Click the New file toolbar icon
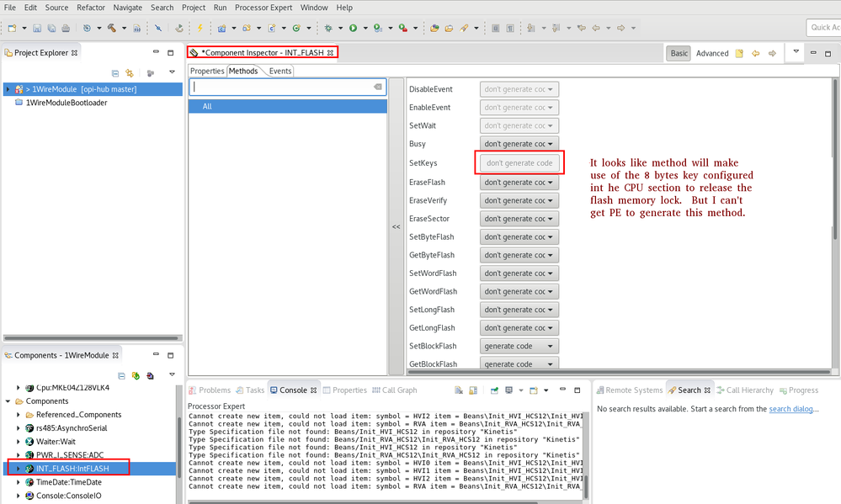 12,28
